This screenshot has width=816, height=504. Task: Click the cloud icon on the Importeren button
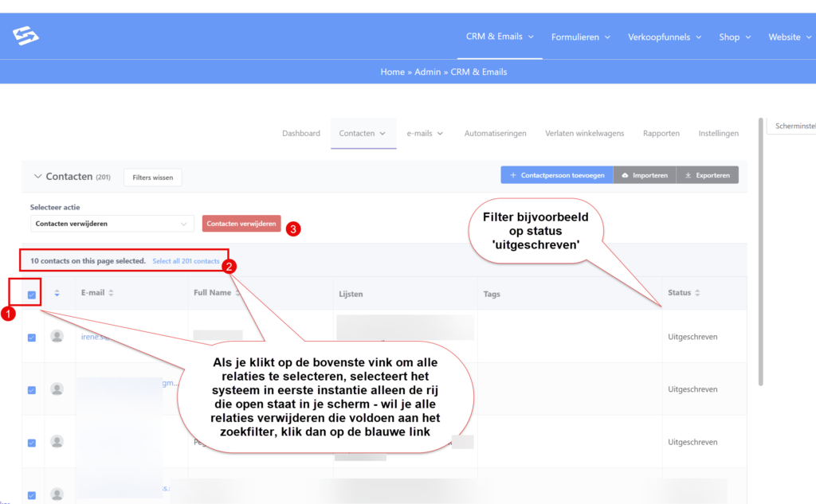point(625,175)
